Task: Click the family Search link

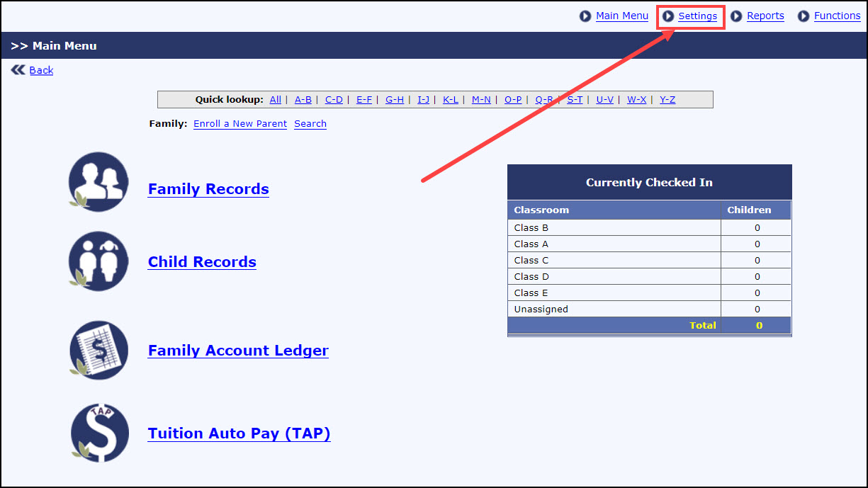Action: click(310, 124)
